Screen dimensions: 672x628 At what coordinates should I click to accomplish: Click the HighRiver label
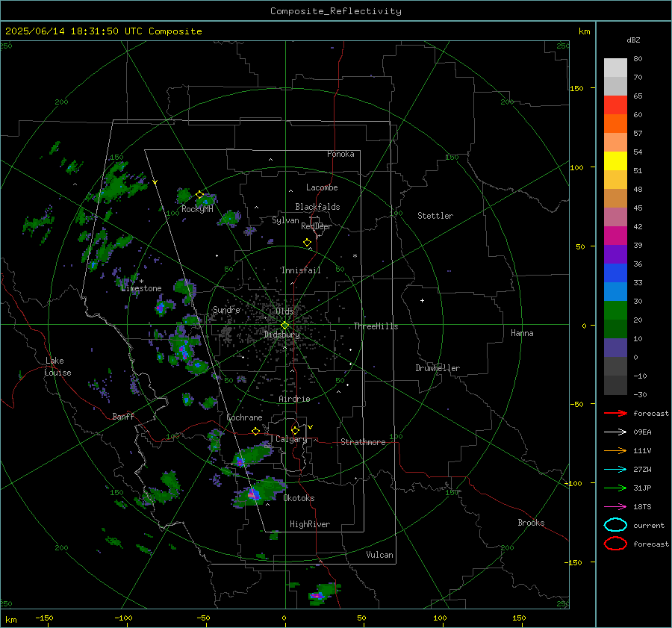pos(310,524)
